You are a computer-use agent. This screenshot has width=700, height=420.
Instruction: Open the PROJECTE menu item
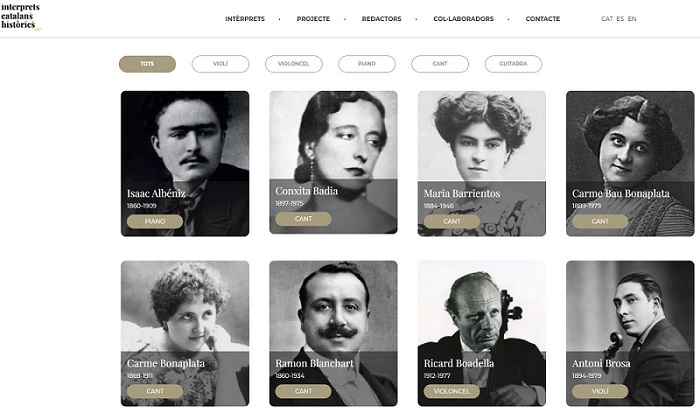point(313,19)
